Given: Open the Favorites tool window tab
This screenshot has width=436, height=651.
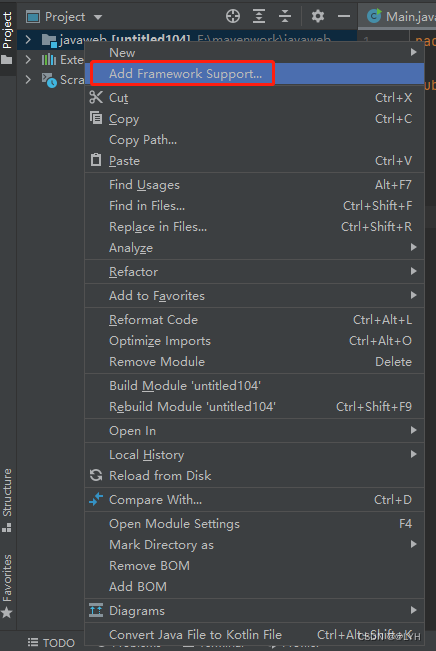Looking at the screenshot, I should pyautogui.click(x=7, y=585).
